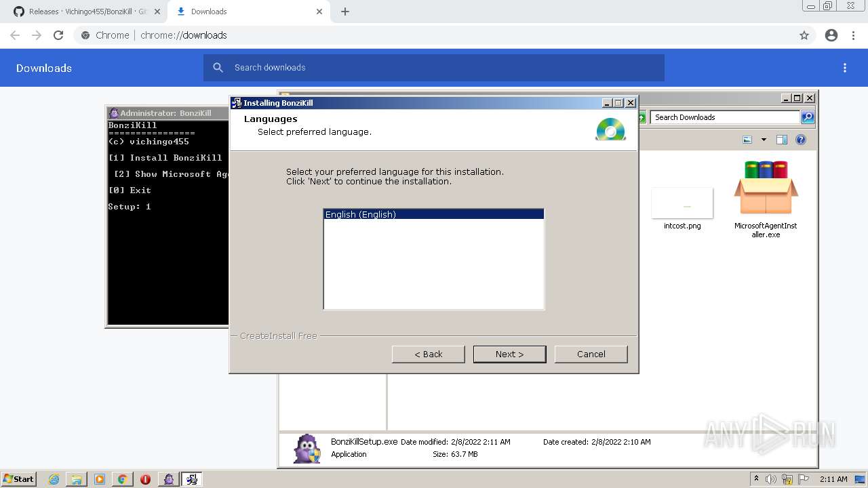Screen dimensions: 868x488
Task: Open the Windows Start menu
Action: coord(19,479)
